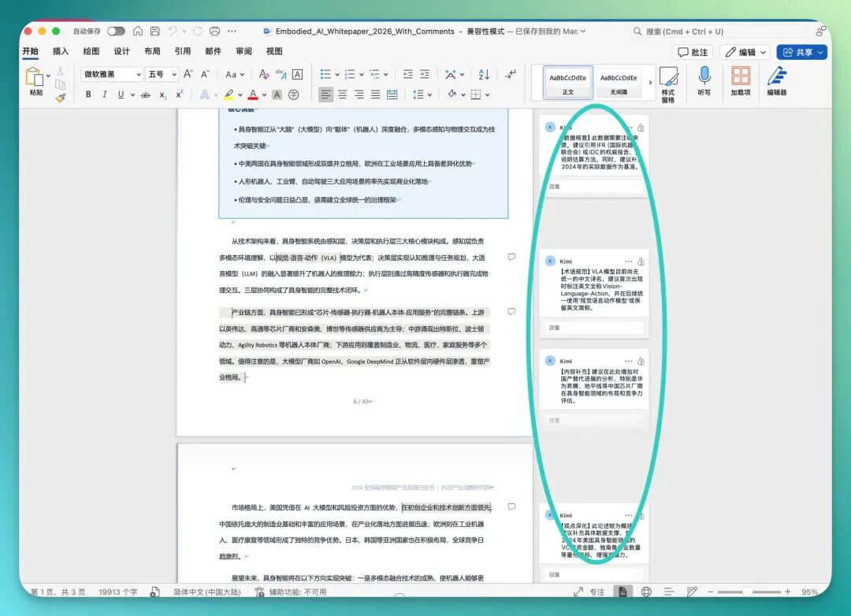Click the Multilevel List icon

click(374, 74)
